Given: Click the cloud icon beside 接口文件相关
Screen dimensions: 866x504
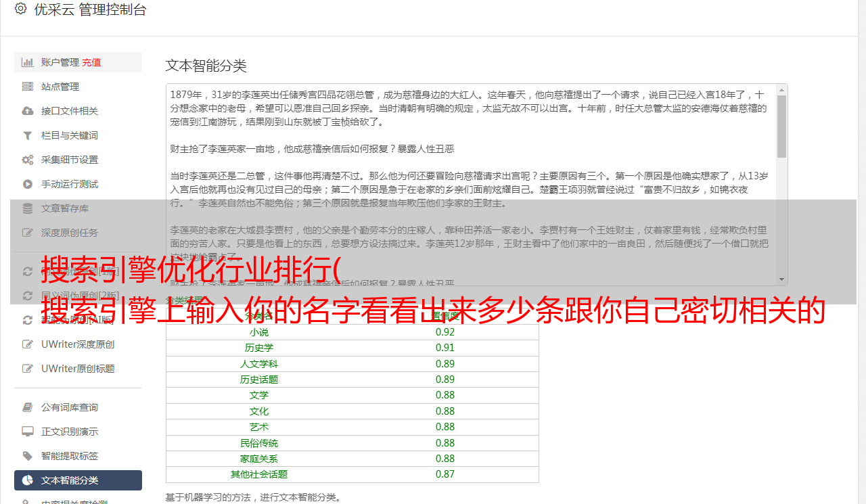Looking at the screenshot, I should 28,111.
